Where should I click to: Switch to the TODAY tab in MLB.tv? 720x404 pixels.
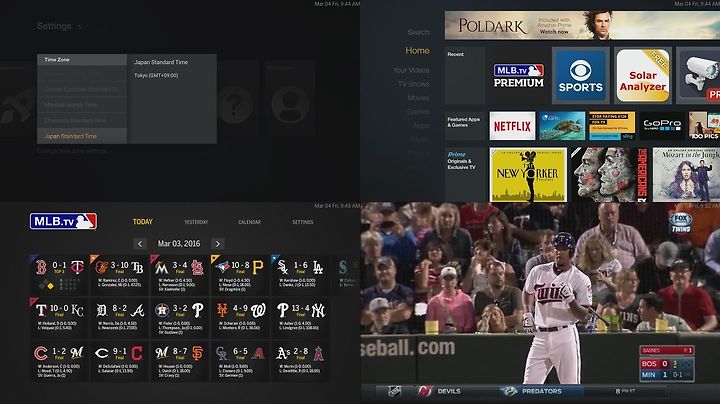pyautogui.click(x=142, y=222)
